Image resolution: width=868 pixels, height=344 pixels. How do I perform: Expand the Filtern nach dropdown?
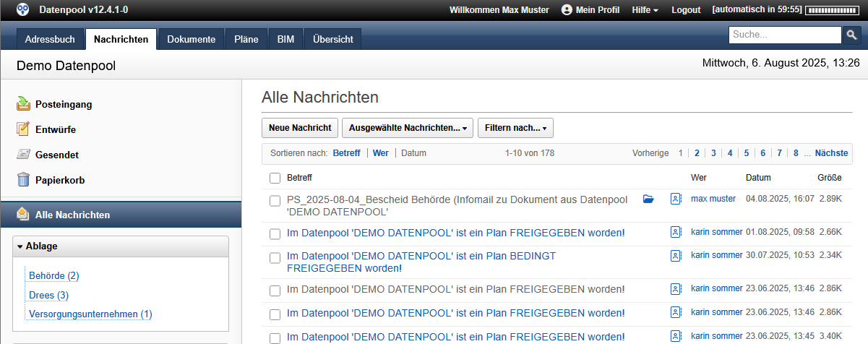point(515,128)
